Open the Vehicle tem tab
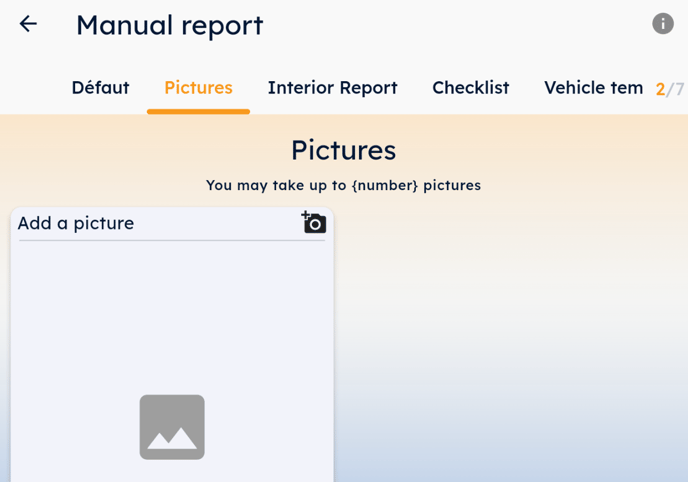 coord(594,88)
